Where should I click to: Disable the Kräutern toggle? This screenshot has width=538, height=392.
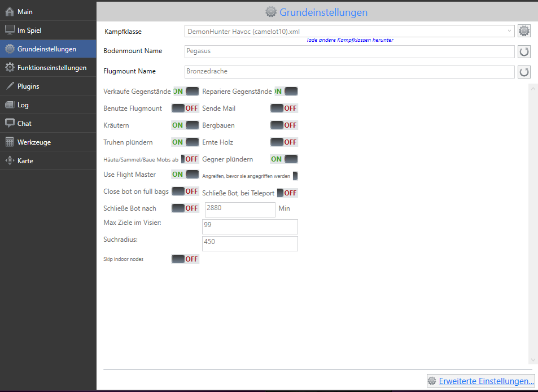tap(185, 125)
